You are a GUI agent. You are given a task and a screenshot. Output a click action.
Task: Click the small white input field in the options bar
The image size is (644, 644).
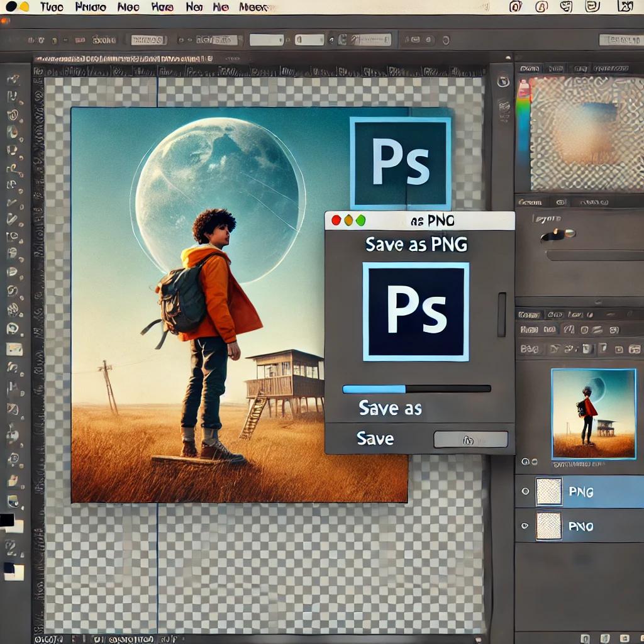tap(309, 40)
